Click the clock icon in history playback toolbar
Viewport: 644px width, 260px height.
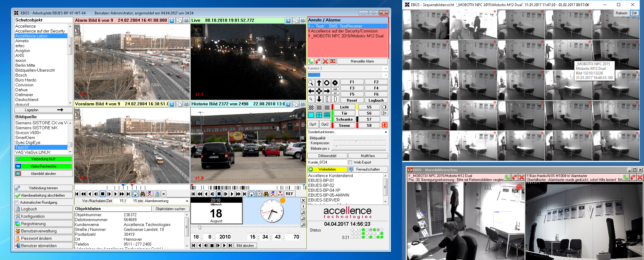click(x=259, y=194)
